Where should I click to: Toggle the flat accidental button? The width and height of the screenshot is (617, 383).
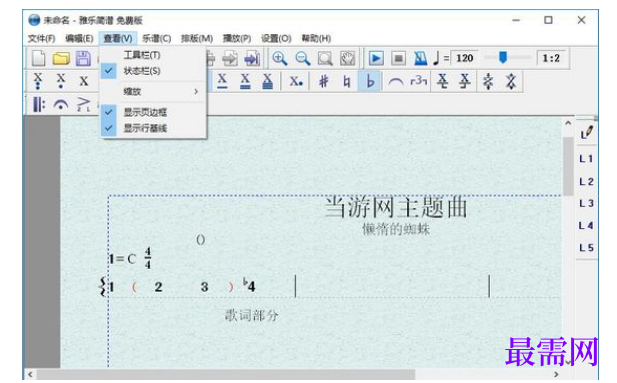tap(369, 81)
